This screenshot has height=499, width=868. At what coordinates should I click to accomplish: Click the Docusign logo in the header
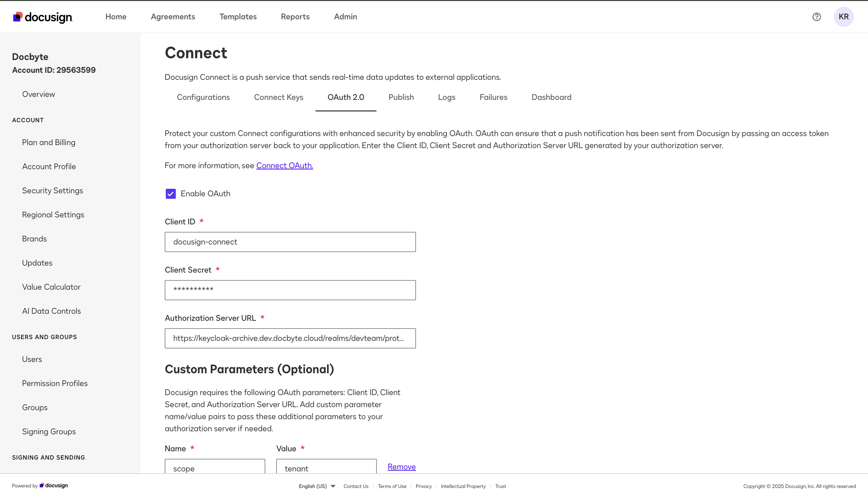coord(42,17)
